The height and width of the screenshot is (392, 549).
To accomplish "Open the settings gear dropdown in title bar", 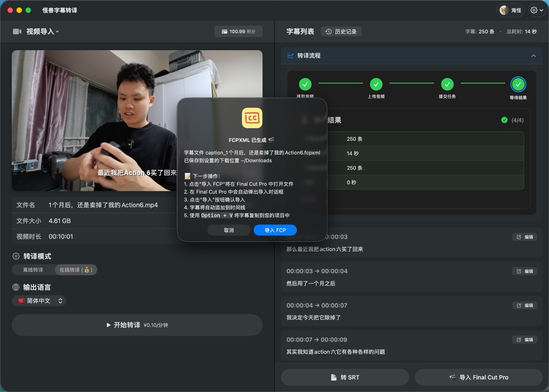I will [x=537, y=10].
